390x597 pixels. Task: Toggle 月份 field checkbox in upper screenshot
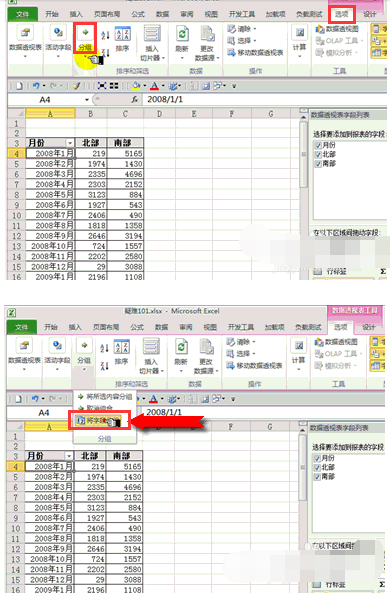click(318, 145)
